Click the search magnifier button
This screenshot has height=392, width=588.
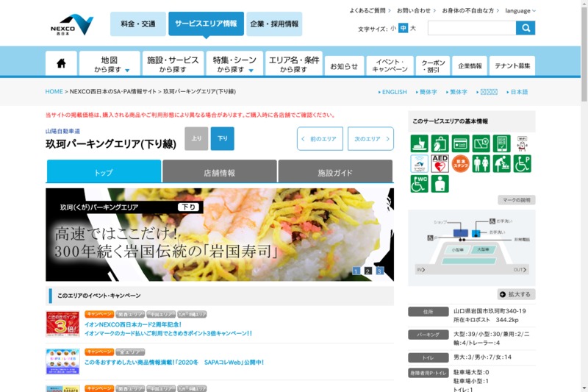pyautogui.click(x=526, y=28)
